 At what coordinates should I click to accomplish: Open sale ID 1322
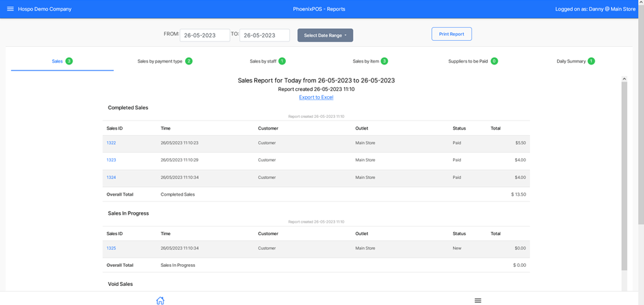point(111,143)
